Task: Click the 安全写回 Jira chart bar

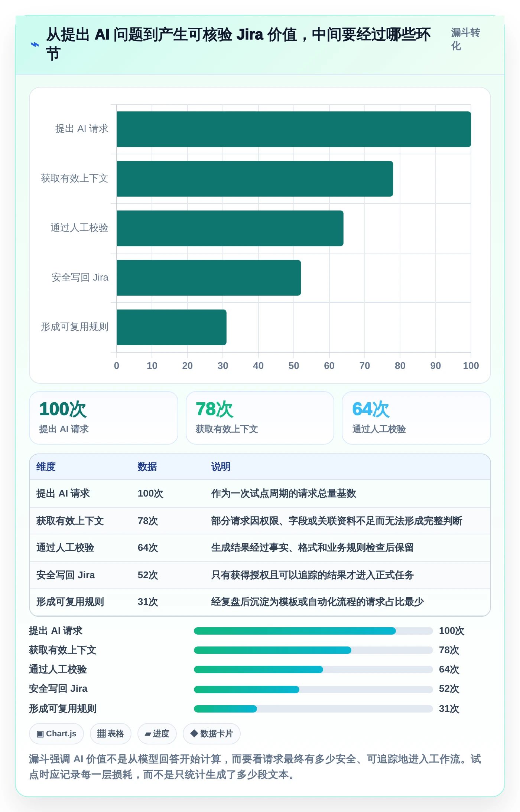Action: [209, 278]
